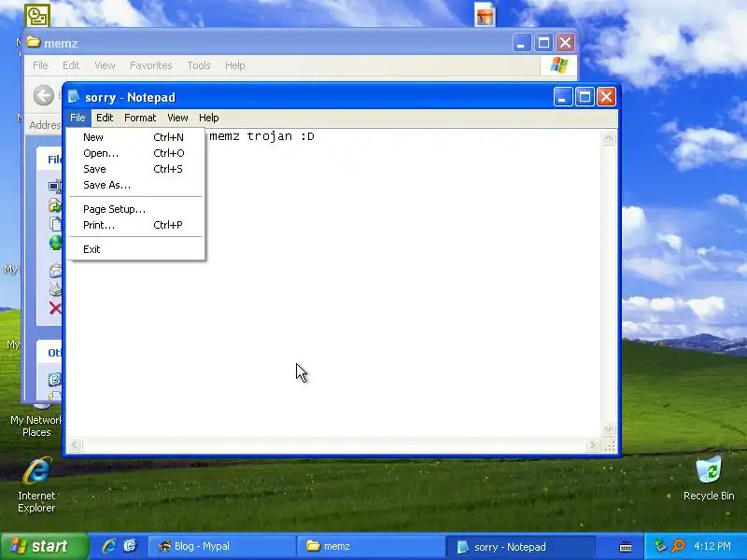Viewport: 747px width, 560px height.
Task: Click the green globe publish icon in memz sidebar
Action: click(x=55, y=243)
